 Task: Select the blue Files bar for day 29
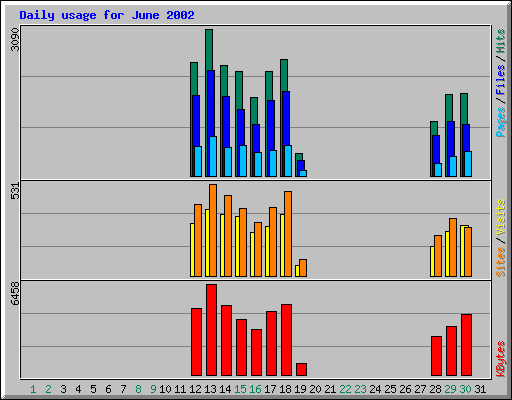coord(451,138)
